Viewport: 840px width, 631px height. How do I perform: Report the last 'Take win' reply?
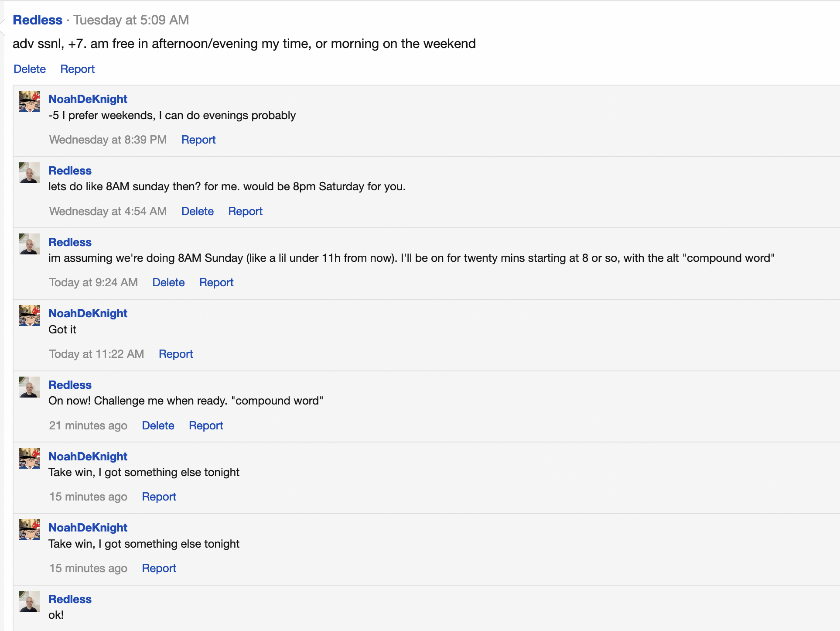point(159,568)
